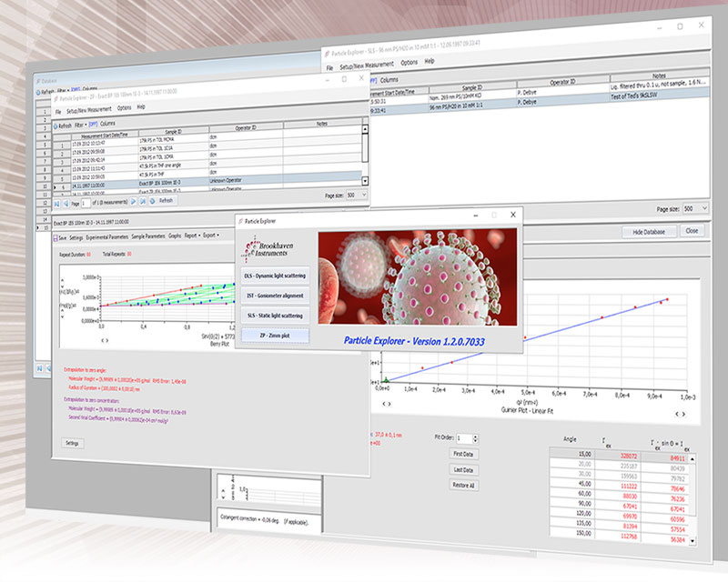Open Export dropdown in ZP toolbar
The height and width of the screenshot is (582, 728).
[x=211, y=235]
